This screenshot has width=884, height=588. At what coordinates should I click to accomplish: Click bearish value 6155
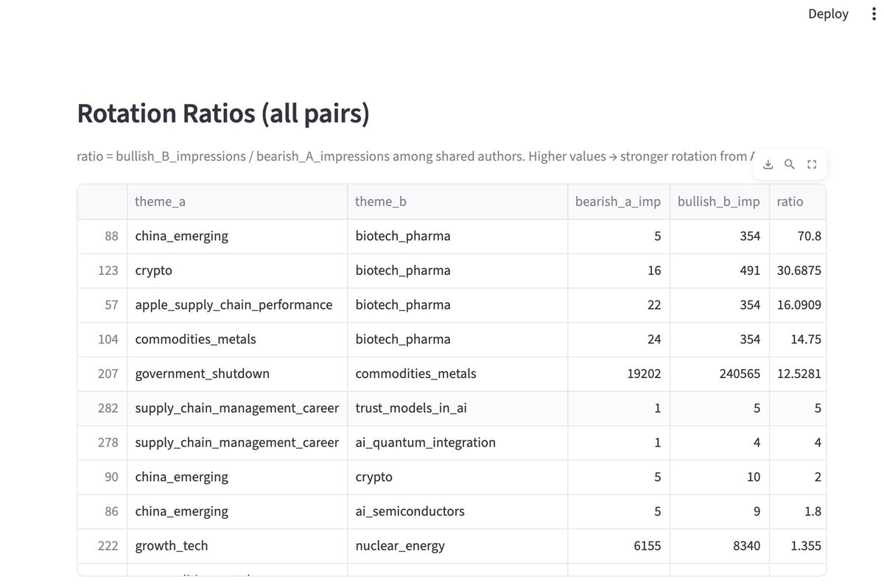coord(619,546)
